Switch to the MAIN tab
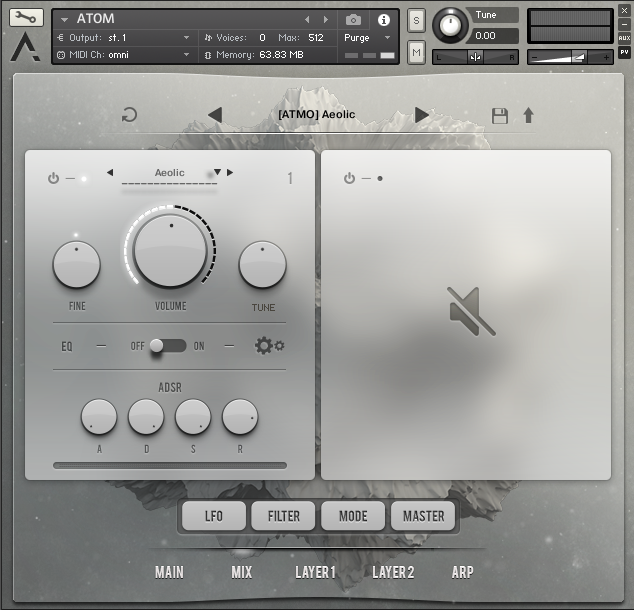The height and width of the screenshot is (610, 634). click(169, 572)
